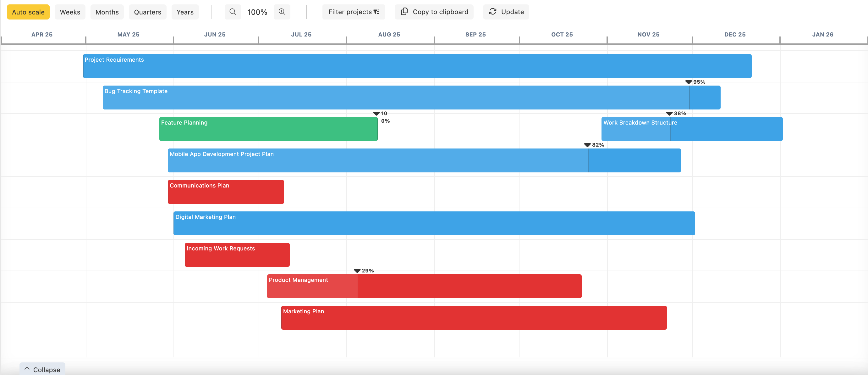868x375 pixels.
Task: Click the 82% progress marker on Mobile App Development
Action: coord(588,145)
